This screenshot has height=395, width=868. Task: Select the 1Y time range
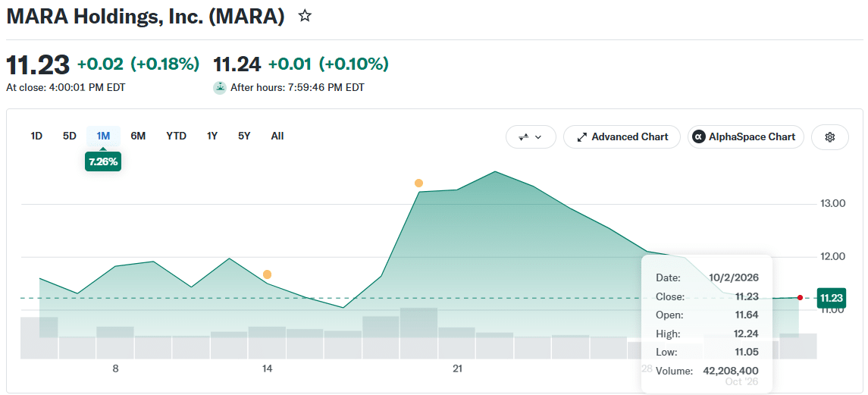click(x=212, y=136)
